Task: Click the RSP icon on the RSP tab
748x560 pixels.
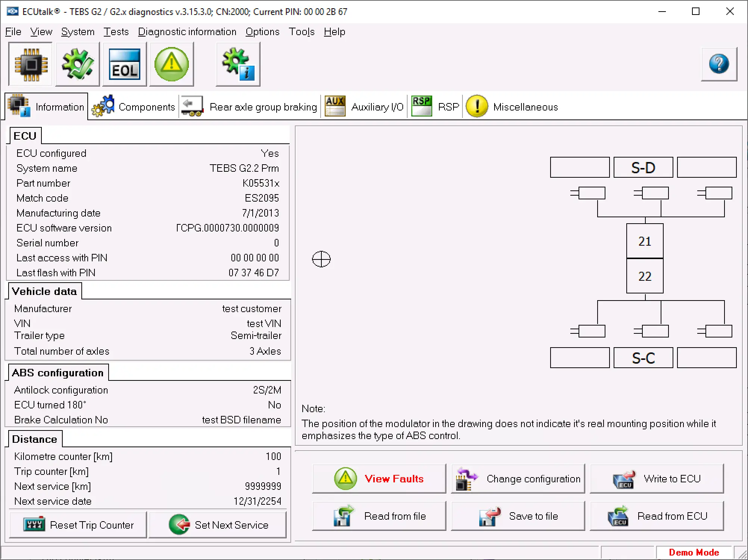Action: (x=421, y=106)
